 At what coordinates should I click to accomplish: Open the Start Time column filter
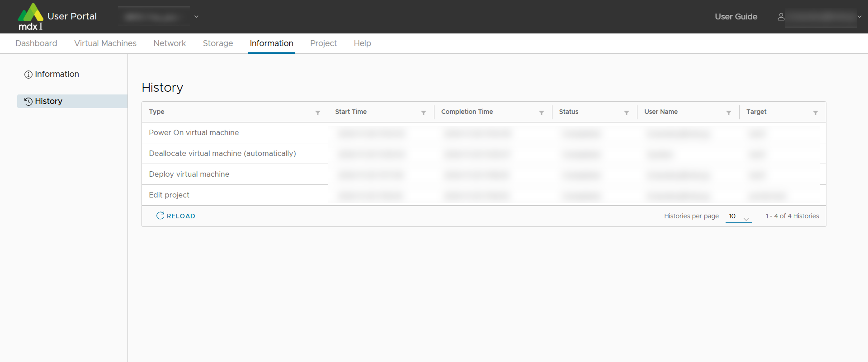(x=423, y=113)
